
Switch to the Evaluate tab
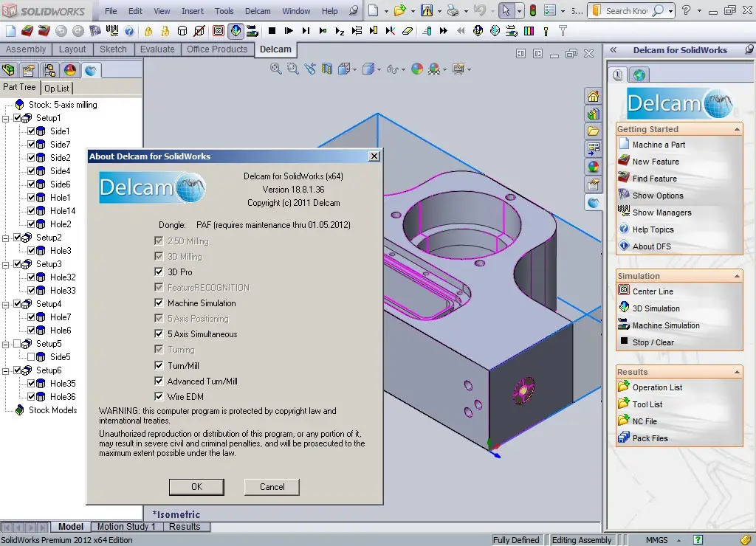pyautogui.click(x=157, y=49)
